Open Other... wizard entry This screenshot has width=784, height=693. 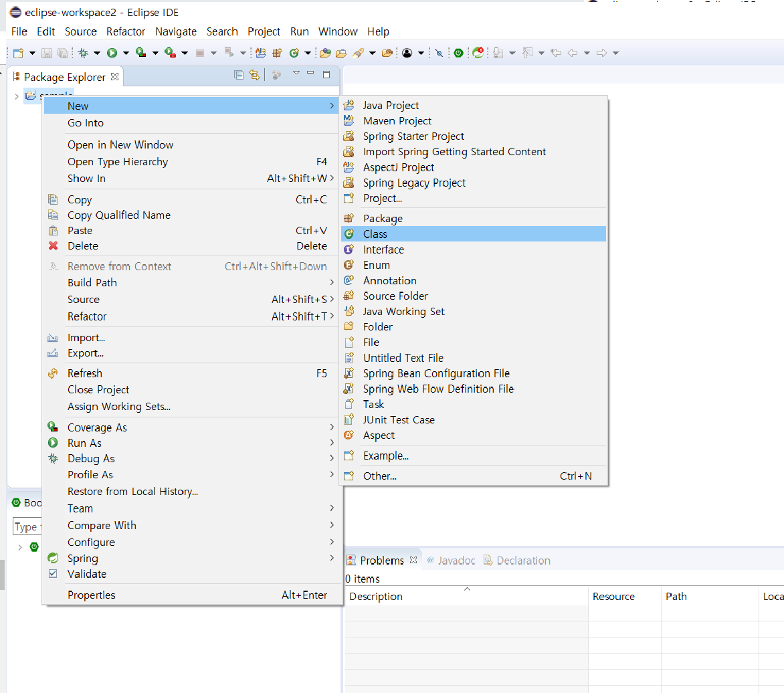point(474,476)
